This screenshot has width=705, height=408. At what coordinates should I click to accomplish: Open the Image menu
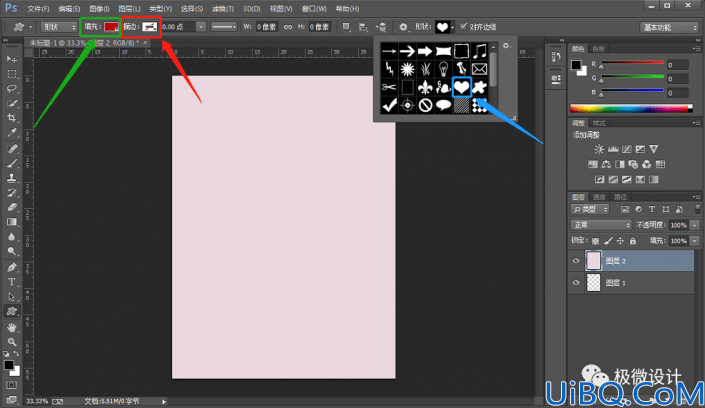pos(99,9)
